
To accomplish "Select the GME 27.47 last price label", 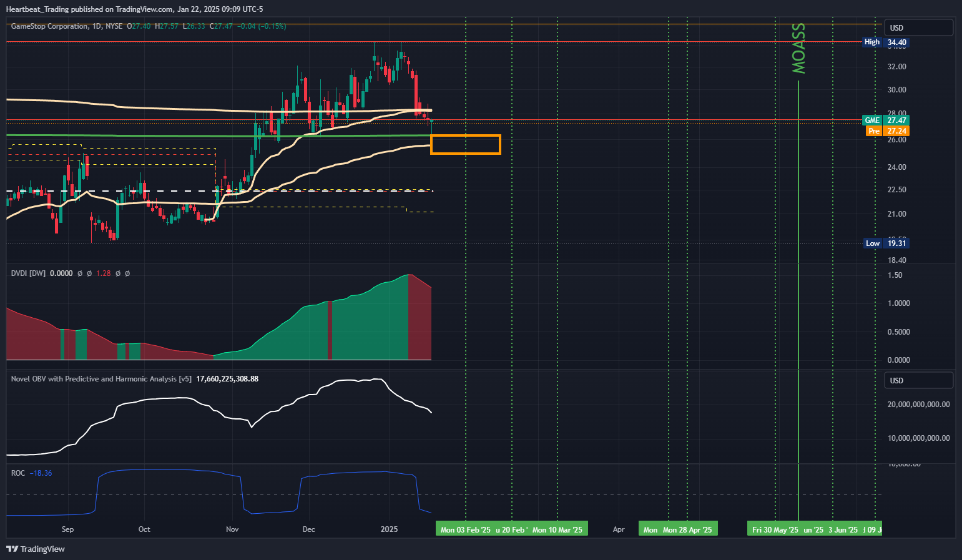I will pos(885,120).
